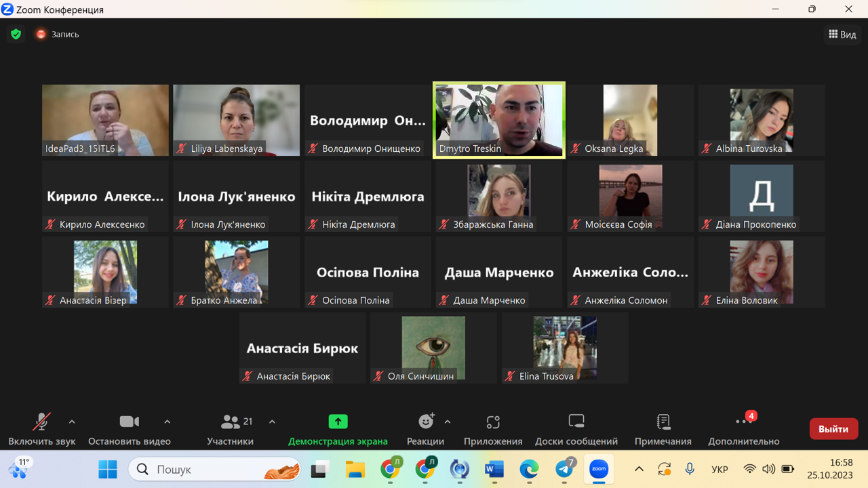Select the IdeaPad3_15ITL6 video tile
Screen dimensions: 868x488
pyautogui.click(x=105, y=120)
